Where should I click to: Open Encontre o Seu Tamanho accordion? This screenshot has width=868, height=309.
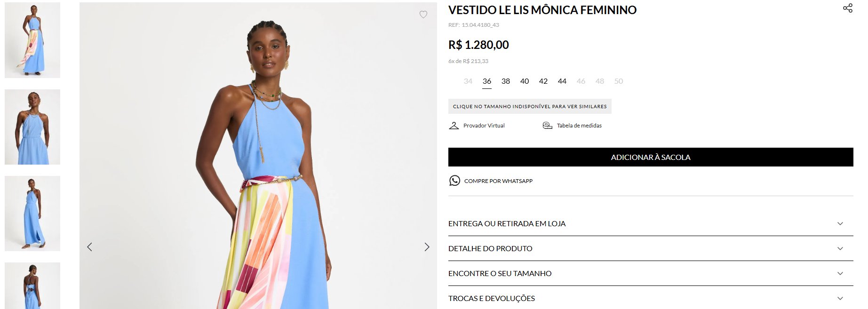[651, 273]
